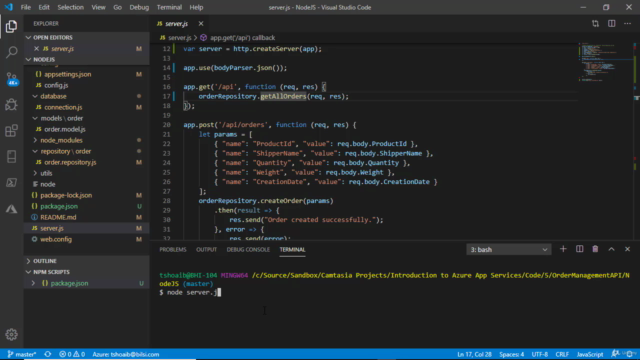640x360 pixels.
Task: Change encoding via UTF-8 status item
Action: pyautogui.click(x=540, y=354)
